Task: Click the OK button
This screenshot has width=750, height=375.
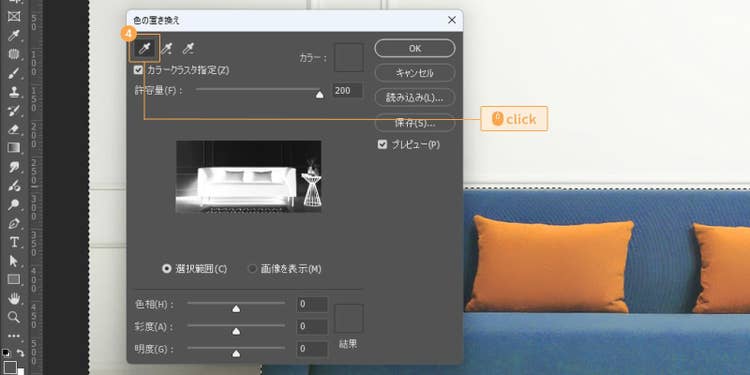Action: 415,48
